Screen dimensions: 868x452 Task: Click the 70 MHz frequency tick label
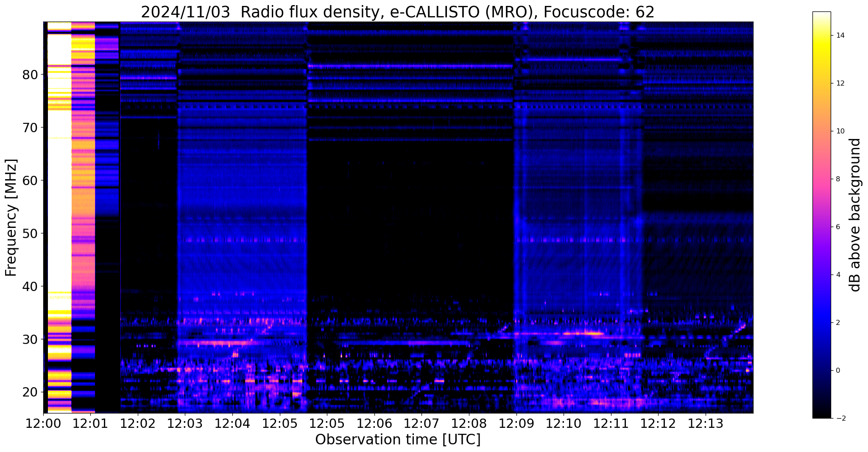(x=30, y=128)
